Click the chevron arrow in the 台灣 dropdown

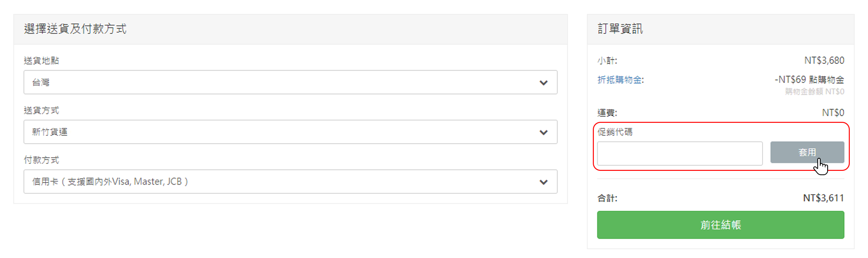pyautogui.click(x=543, y=83)
